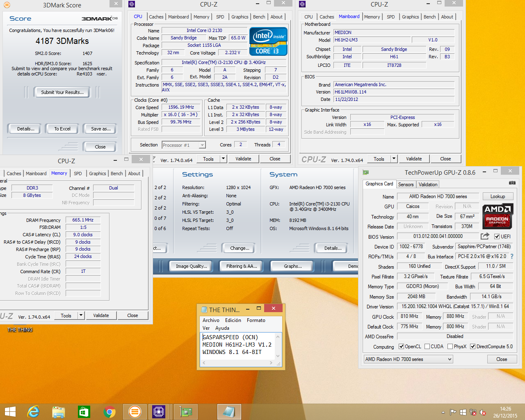Image resolution: width=525 pixels, height=420 pixels.
Task: Click the Notepad horizontal scrollbar
Action: [237, 363]
